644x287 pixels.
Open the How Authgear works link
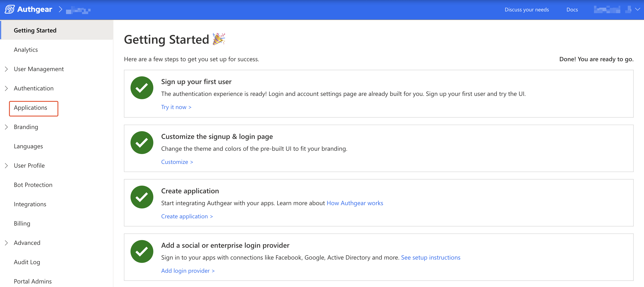(x=355, y=203)
